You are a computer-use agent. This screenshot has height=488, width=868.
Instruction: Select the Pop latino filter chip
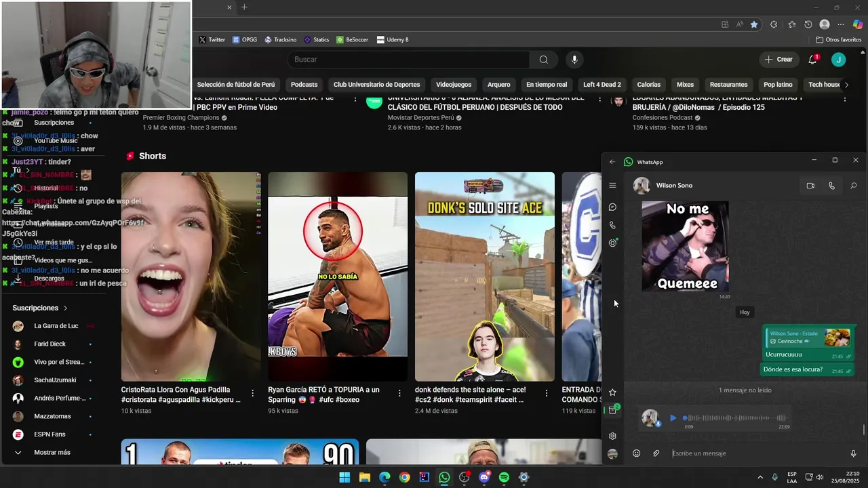778,85
